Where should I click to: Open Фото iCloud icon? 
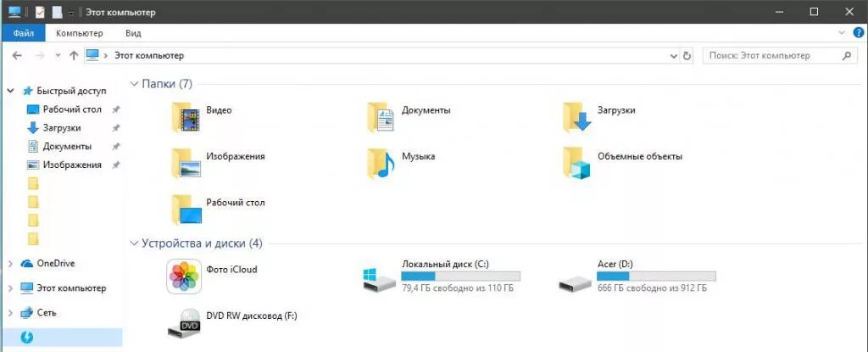(x=183, y=277)
